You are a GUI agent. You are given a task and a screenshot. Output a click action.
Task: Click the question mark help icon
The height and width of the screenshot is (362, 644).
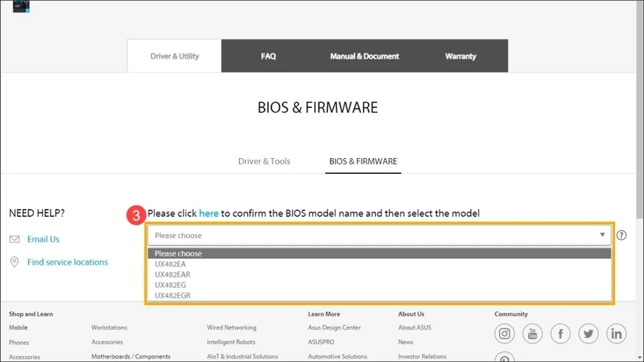click(x=621, y=235)
